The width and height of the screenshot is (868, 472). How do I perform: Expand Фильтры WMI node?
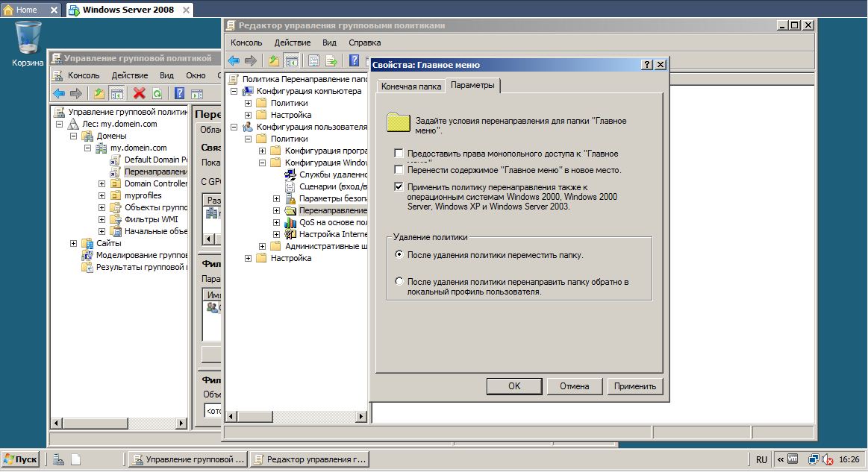click(x=102, y=220)
